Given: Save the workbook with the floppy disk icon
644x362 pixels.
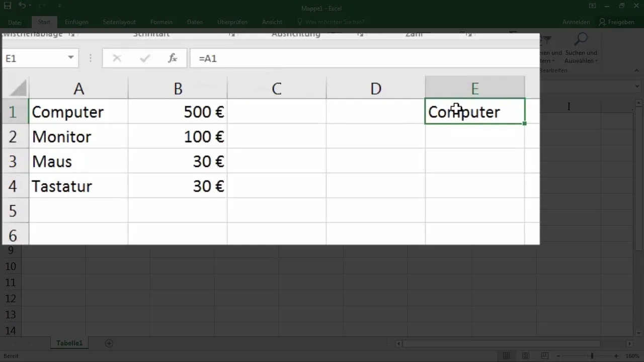Looking at the screenshot, I should (x=7, y=6).
